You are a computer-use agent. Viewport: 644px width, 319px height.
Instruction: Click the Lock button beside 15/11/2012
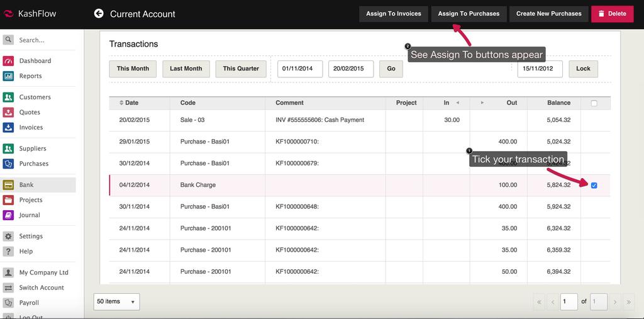[x=583, y=69]
